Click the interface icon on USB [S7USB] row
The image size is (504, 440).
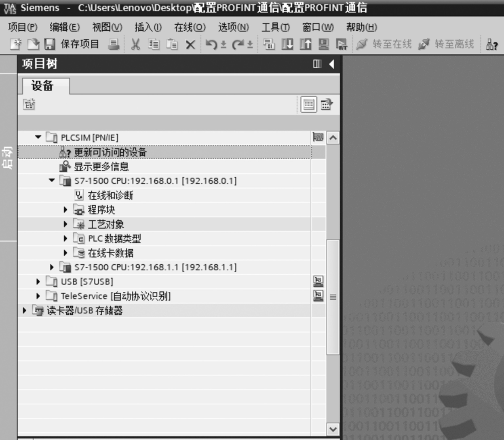(x=318, y=281)
